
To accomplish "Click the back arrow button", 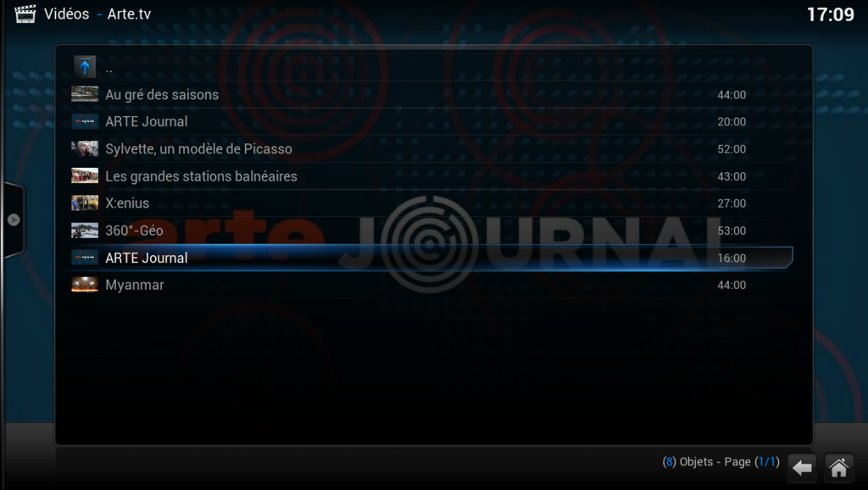I will point(802,468).
